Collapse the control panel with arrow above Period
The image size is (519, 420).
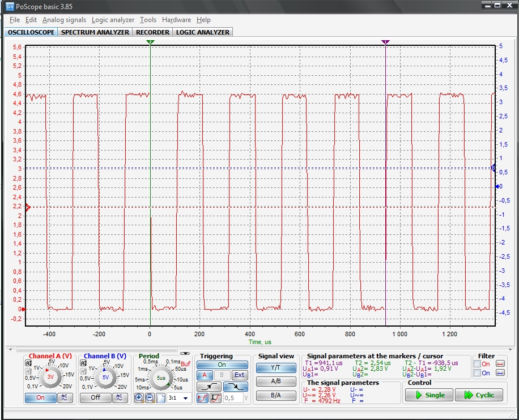(x=185, y=353)
